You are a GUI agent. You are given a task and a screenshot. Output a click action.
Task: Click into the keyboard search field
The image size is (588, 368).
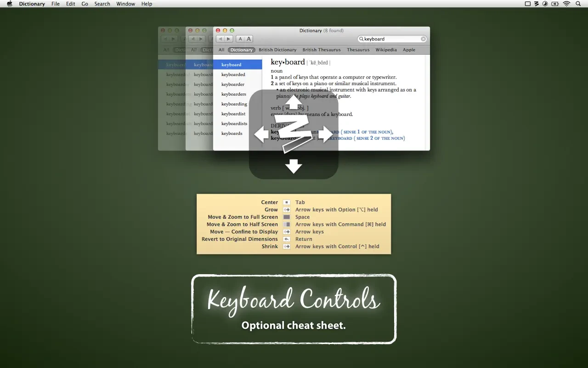[x=390, y=39]
